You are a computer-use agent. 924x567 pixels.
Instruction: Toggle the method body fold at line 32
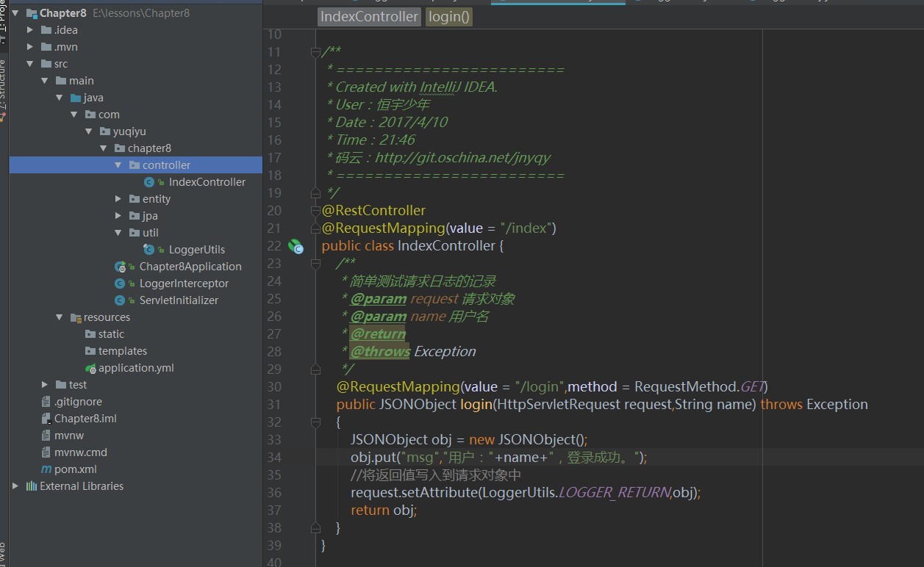(315, 422)
